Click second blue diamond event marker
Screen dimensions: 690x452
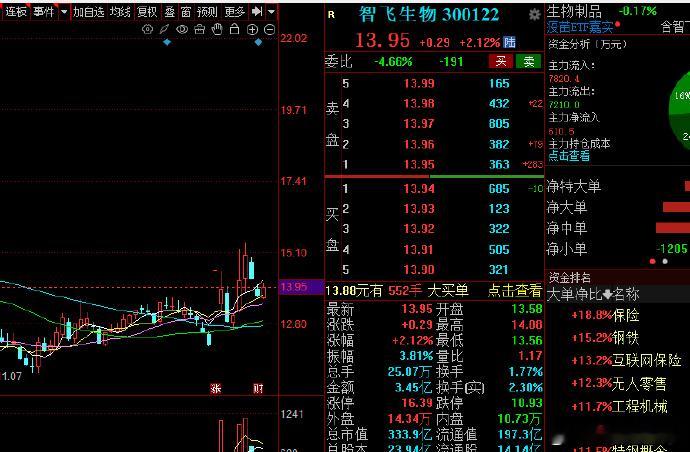258,43
